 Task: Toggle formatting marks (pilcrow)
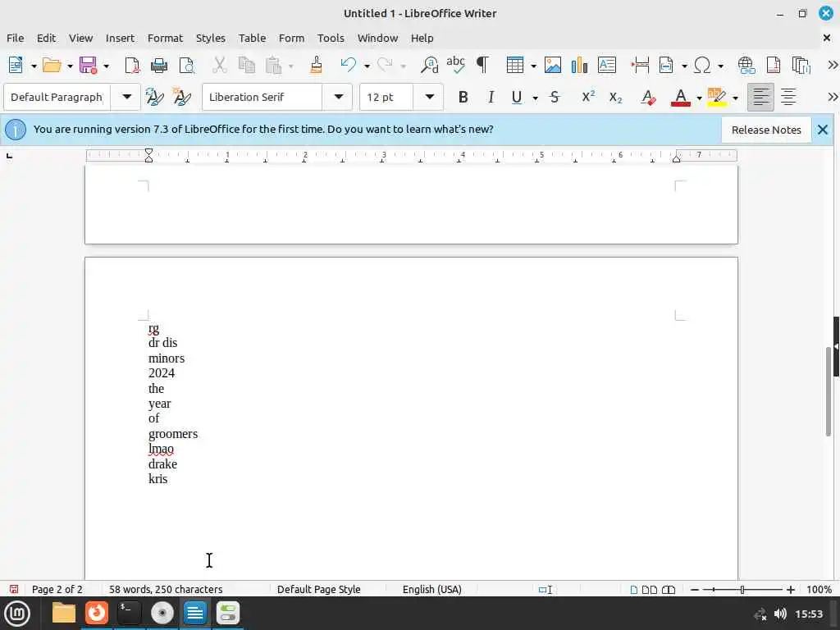pos(482,65)
